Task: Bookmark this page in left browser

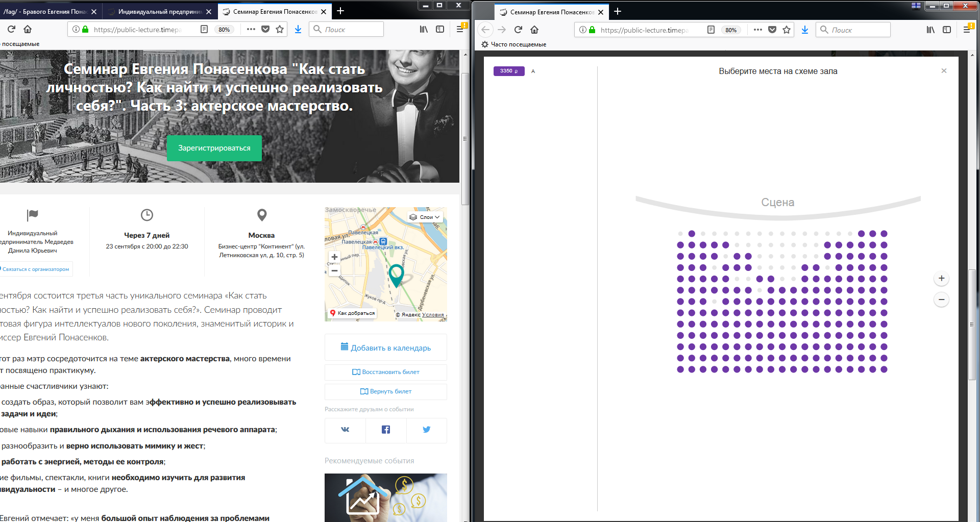Action: [280, 29]
